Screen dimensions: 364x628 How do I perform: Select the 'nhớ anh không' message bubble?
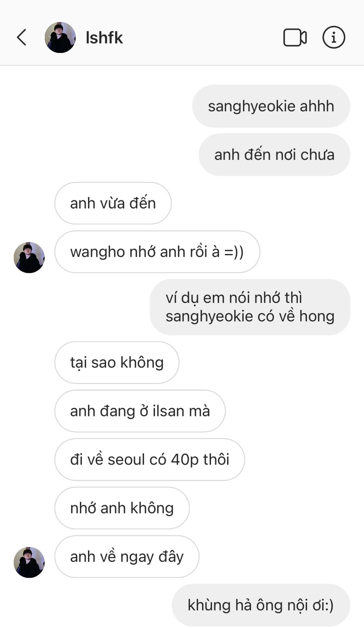pos(122,508)
